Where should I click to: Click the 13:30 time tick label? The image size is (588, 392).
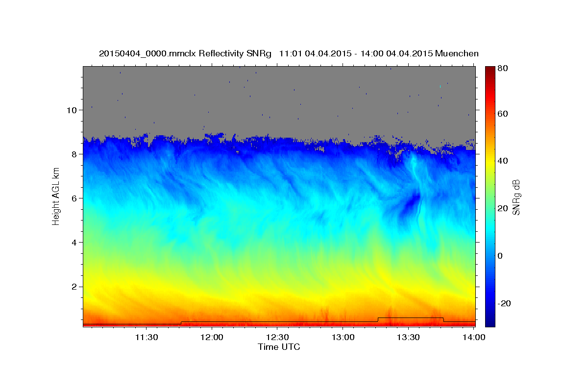[x=408, y=337]
